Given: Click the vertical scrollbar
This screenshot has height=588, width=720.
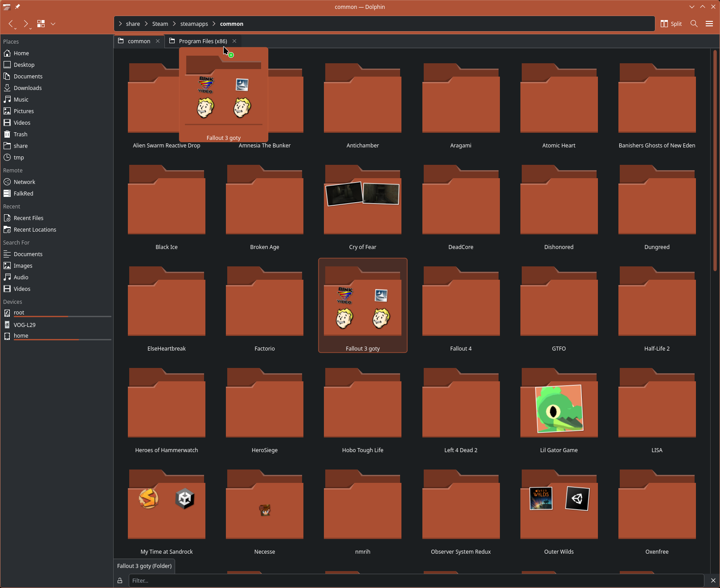Looking at the screenshot, I should pos(715,159).
